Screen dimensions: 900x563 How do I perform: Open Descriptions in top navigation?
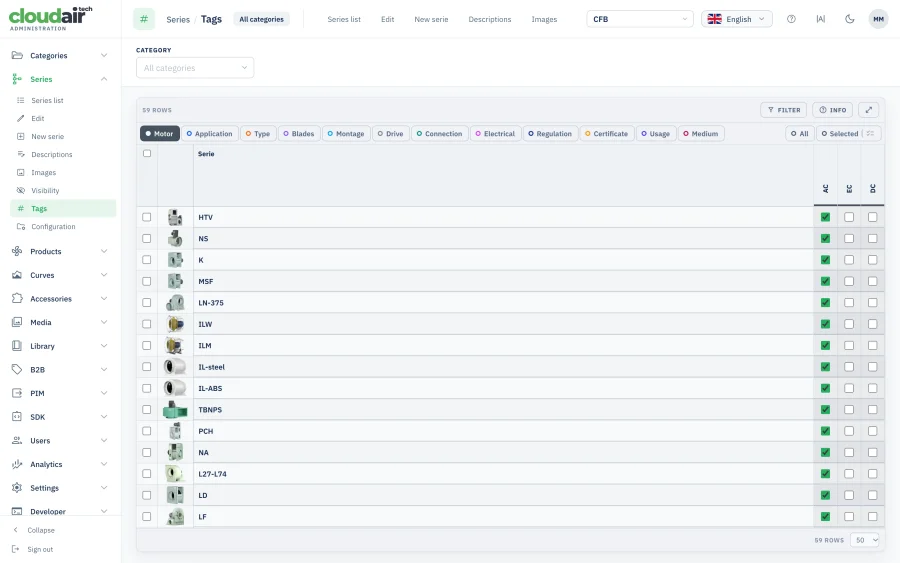pos(490,19)
